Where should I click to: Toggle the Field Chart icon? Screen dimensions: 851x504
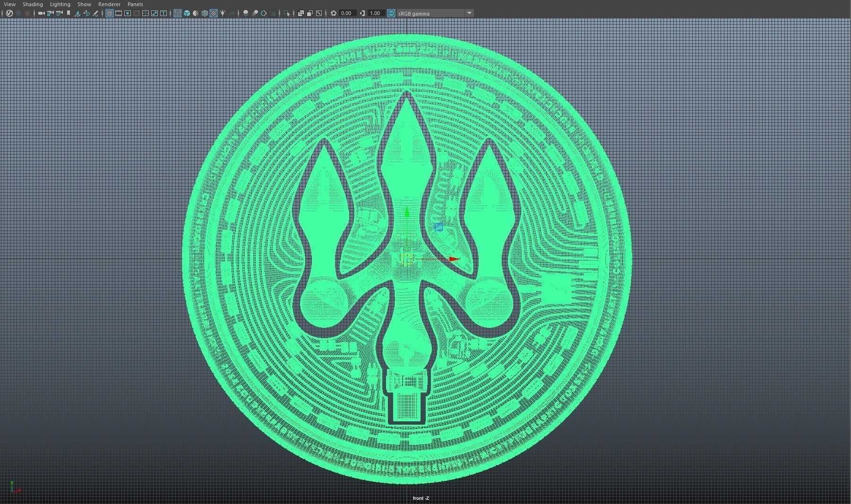click(146, 13)
